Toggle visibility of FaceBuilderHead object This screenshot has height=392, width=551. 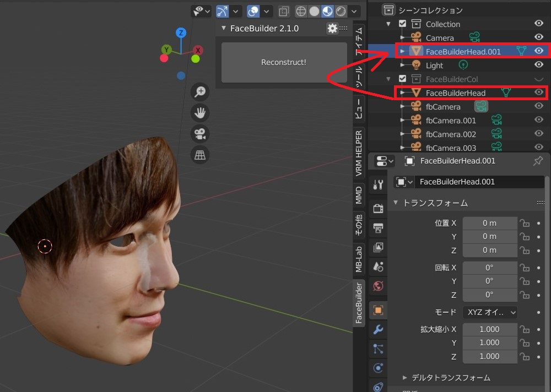(539, 92)
